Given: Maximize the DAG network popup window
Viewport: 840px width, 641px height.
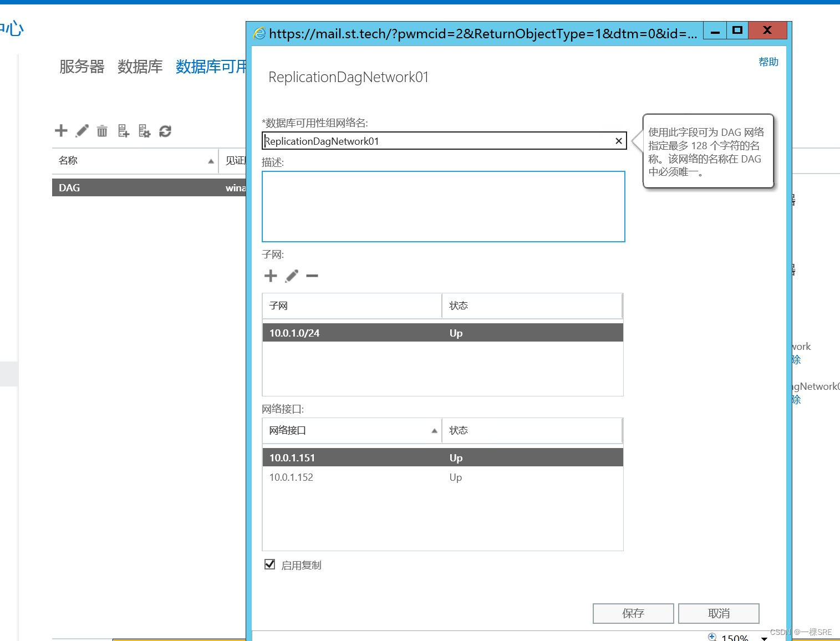Looking at the screenshot, I should [737, 30].
